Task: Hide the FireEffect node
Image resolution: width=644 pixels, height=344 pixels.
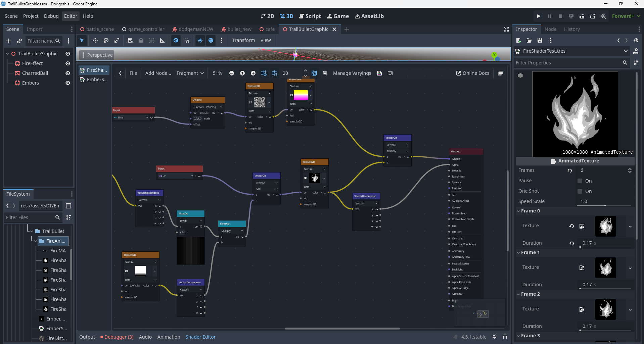Action: 68,63
